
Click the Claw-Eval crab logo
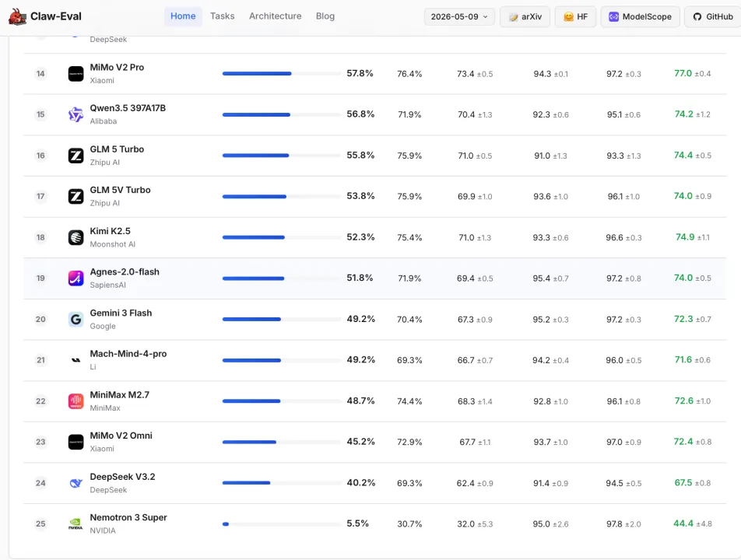pos(17,16)
